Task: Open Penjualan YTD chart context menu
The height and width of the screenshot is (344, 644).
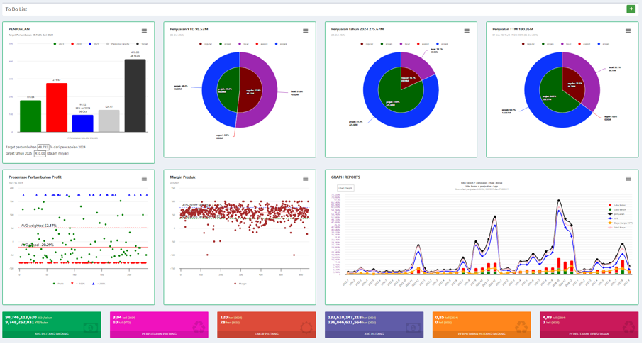Action: click(x=306, y=31)
